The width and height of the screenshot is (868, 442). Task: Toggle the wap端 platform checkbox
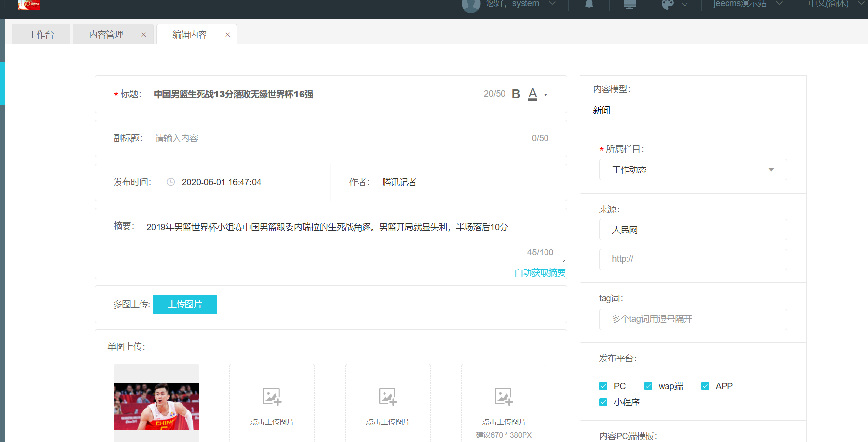click(x=648, y=386)
